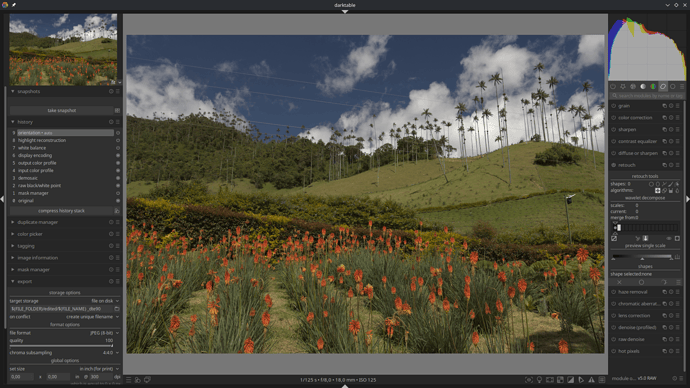
Task: Activate the blur algorithm tool
Action: point(677,190)
